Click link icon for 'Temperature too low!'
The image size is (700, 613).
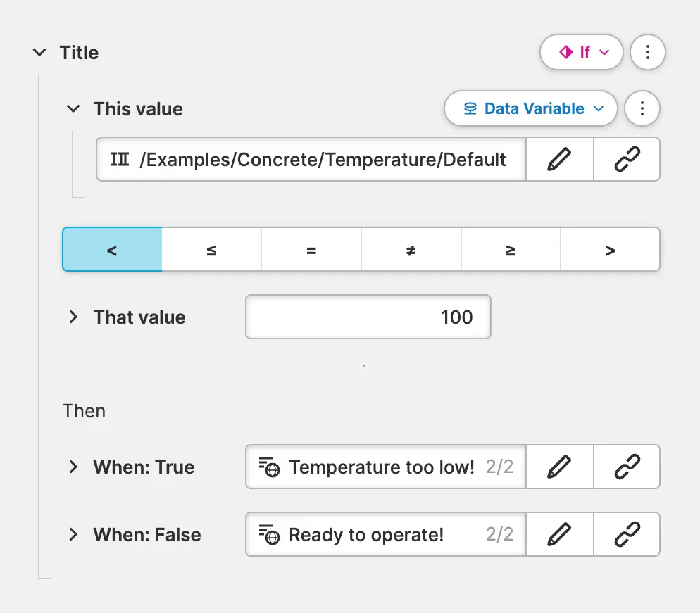coord(627,467)
